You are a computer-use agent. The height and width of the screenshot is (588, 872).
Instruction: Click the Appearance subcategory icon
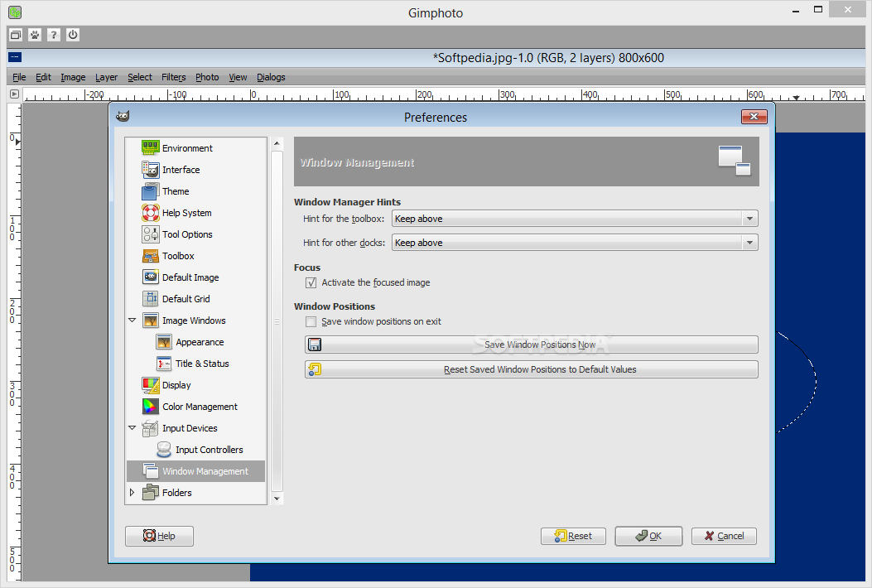[164, 342]
